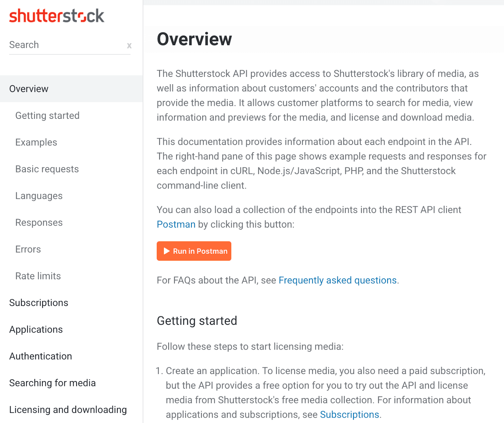Open the Responses documentation page

[x=38, y=222]
